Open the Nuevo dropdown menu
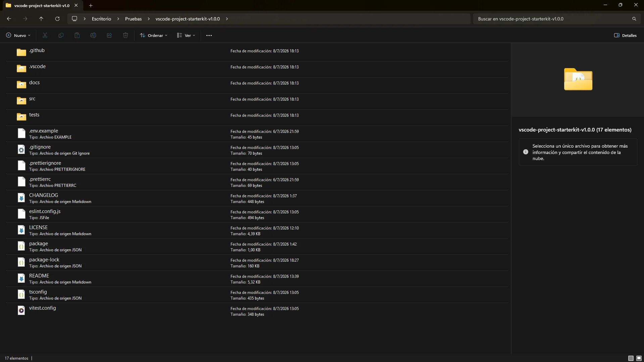Viewport: 644px width, 362px height. (x=18, y=35)
